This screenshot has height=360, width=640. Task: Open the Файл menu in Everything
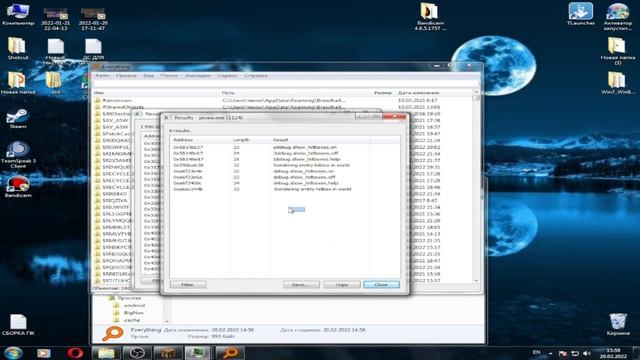pyautogui.click(x=102, y=76)
